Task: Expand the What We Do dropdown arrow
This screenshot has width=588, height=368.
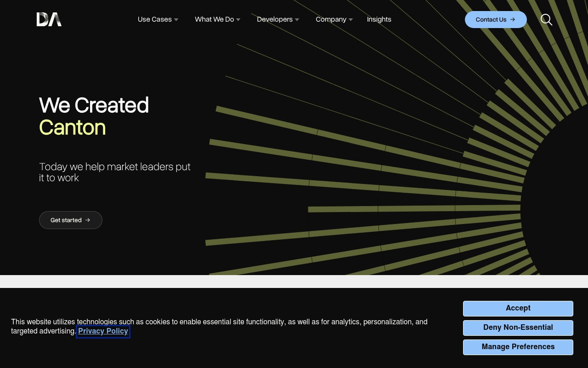Action: (x=238, y=20)
